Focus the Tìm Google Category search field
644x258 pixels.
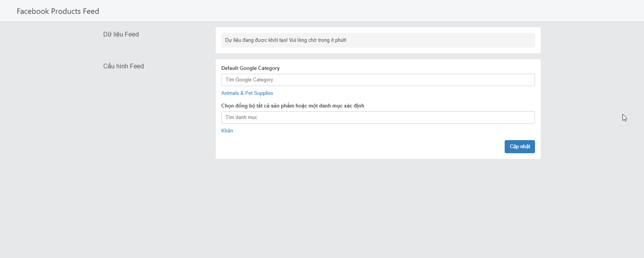378,80
